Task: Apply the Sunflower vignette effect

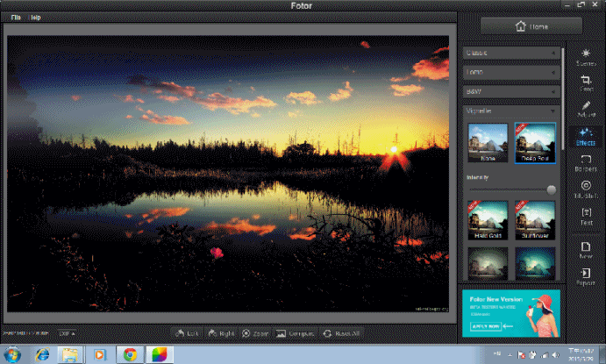Action: (535, 220)
